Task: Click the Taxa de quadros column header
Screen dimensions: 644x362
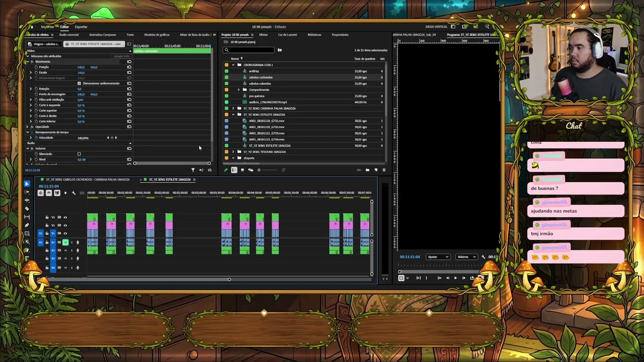Action: [365, 59]
